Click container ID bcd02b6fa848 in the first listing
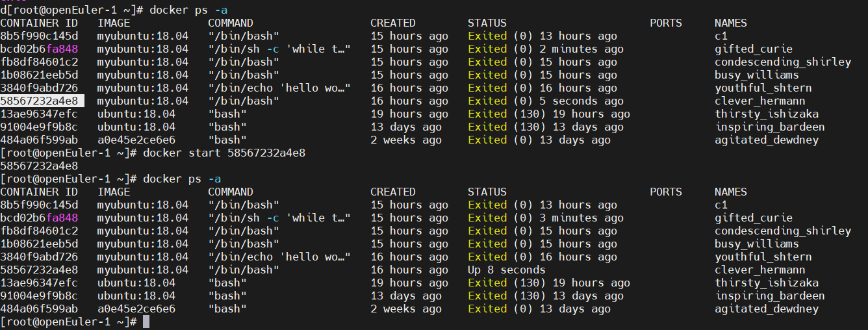The height and width of the screenshot is (330, 868). pyautogui.click(x=39, y=49)
